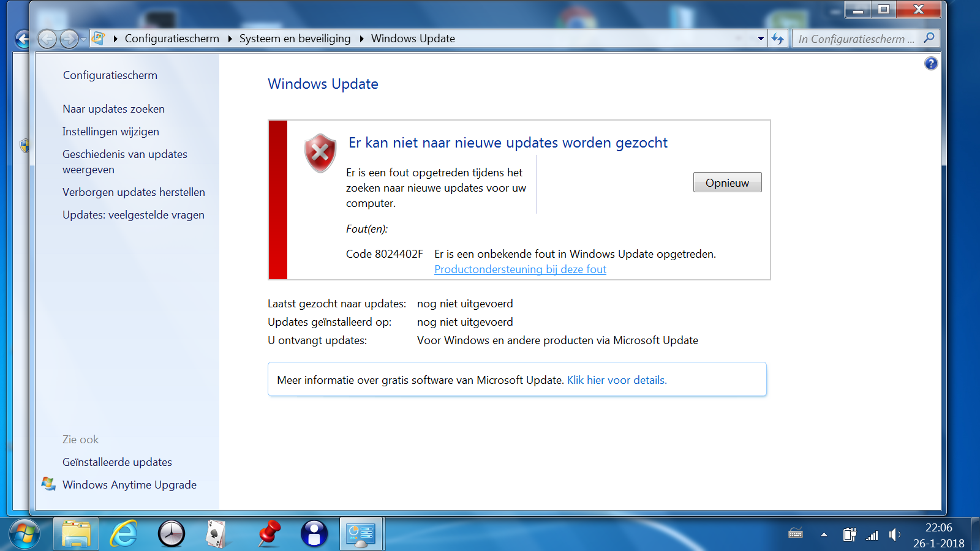
Task: Click 'Voor Windows en andere producten' text
Action: [557, 340]
